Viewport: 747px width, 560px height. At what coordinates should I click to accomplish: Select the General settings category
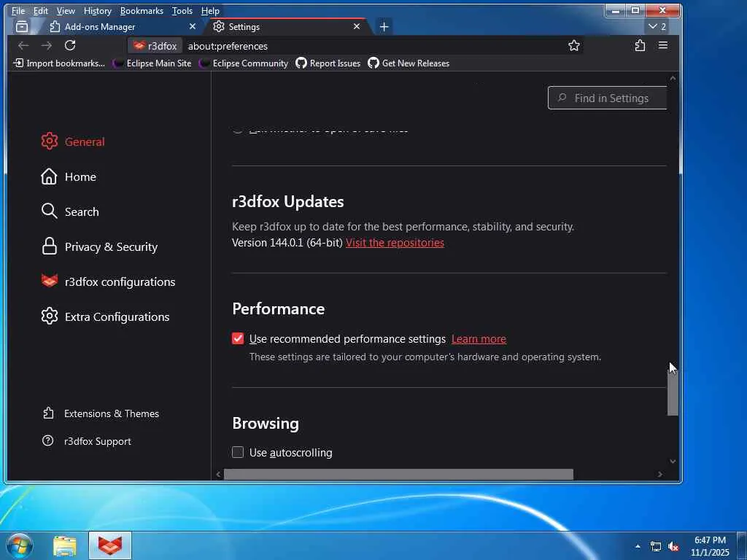point(73,142)
